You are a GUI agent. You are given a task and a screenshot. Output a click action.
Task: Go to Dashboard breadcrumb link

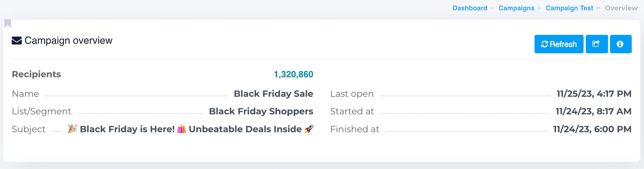tap(470, 8)
